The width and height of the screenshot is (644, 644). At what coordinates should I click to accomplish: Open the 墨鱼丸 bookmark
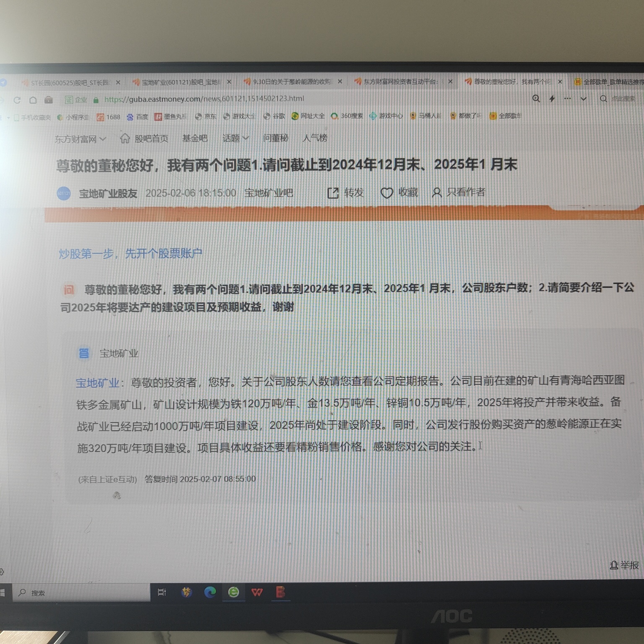click(x=171, y=117)
